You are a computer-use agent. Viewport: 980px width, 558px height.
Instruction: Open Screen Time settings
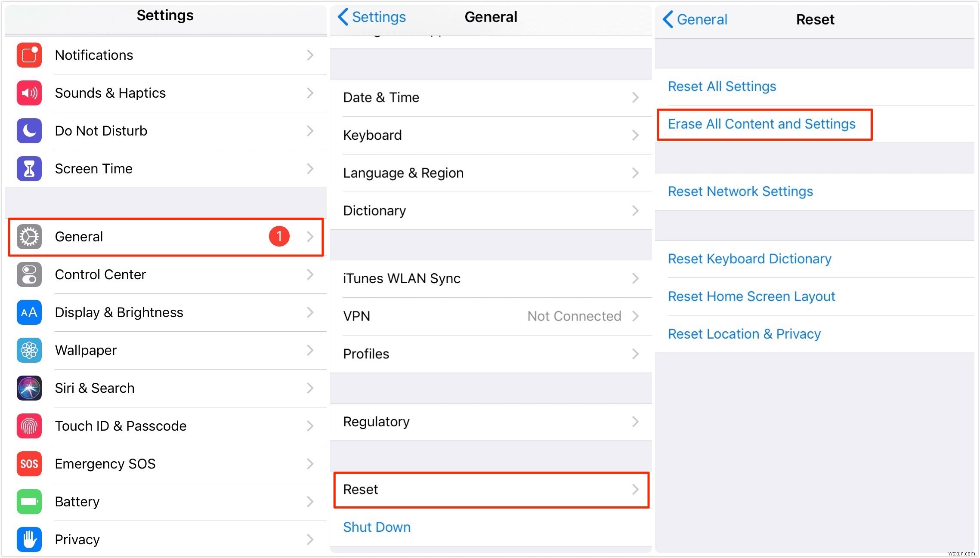[x=165, y=168]
